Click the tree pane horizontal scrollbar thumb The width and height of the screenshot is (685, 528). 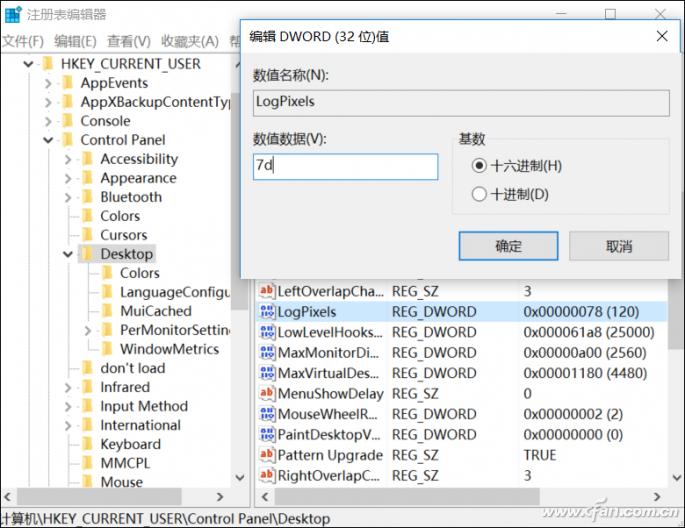pyautogui.click(x=99, y=496)
